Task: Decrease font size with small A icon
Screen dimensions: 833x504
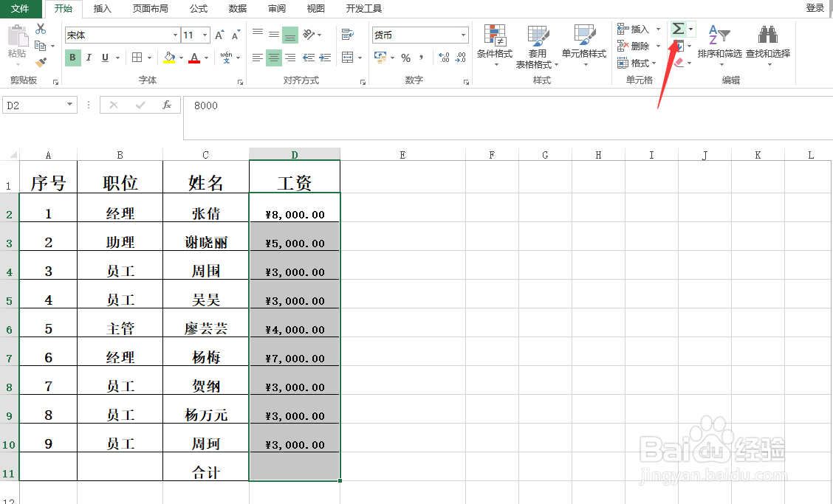Action: (x=236, y=35)
